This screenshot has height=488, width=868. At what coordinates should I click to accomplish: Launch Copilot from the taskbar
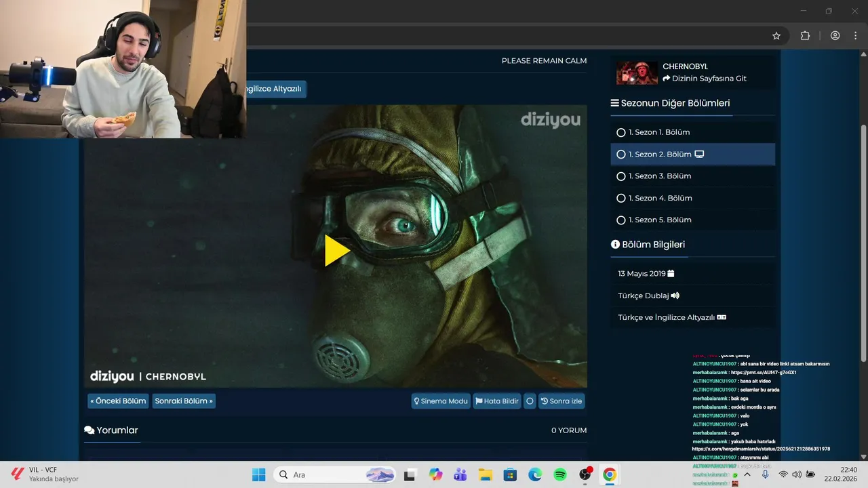click(x=435, y=474)
